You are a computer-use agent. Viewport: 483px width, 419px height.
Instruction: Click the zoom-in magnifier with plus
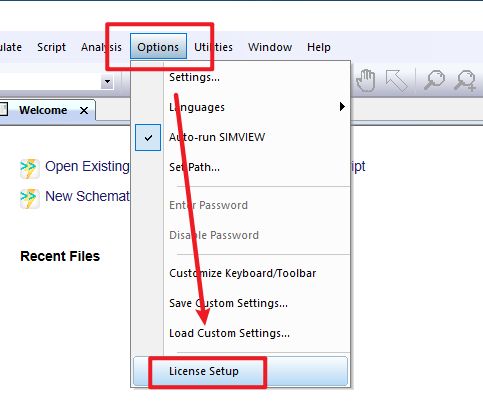(465, 81)
